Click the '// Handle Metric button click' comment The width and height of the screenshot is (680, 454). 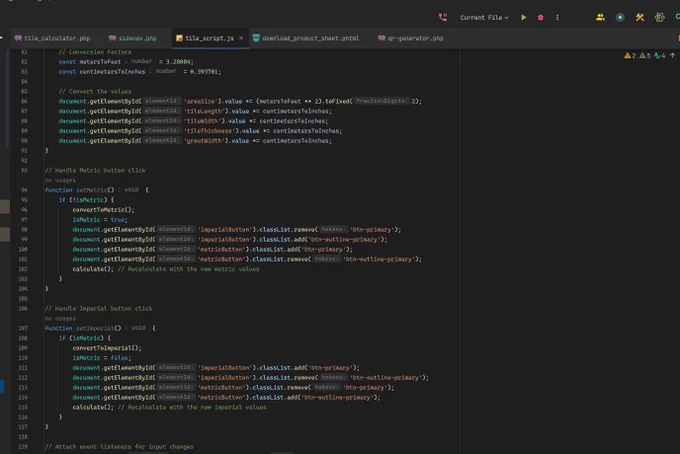(x=95, y=170)
